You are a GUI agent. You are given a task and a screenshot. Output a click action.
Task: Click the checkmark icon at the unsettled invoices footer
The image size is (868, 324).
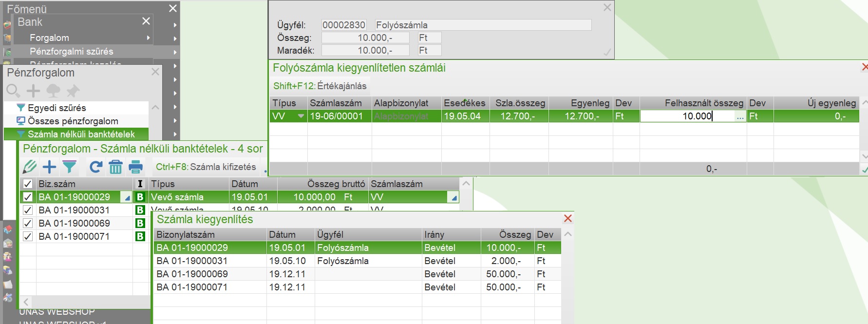coord(864,170)
